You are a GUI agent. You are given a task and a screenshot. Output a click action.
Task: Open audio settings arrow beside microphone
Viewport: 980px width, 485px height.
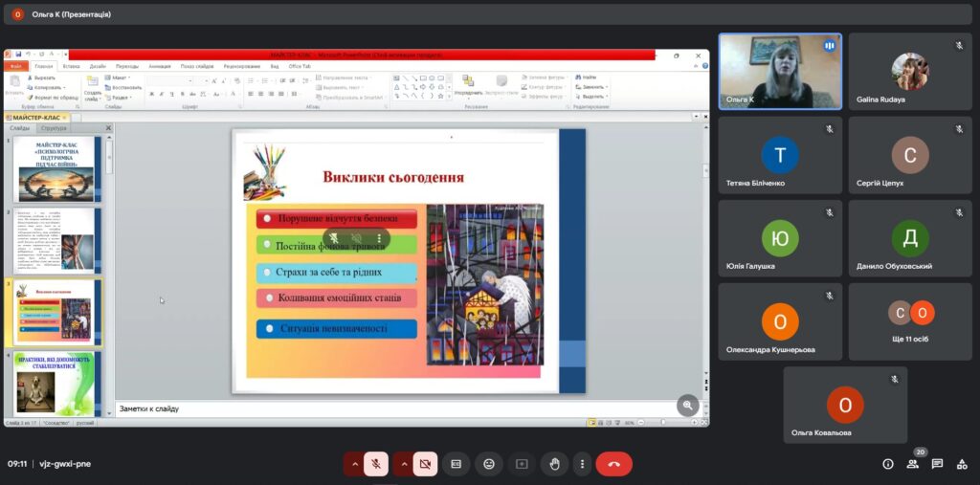[354, 464]
